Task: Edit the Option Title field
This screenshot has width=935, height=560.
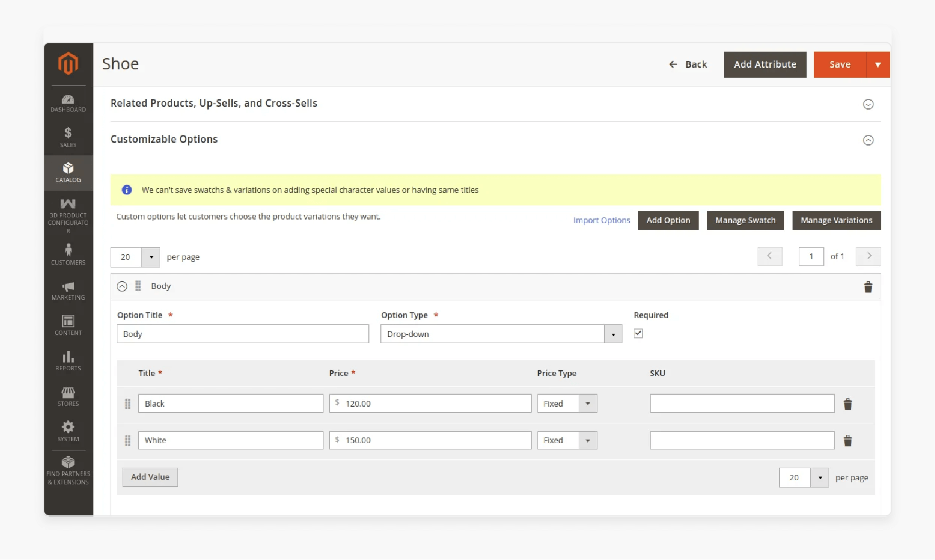Action: [x=243, y=334]
